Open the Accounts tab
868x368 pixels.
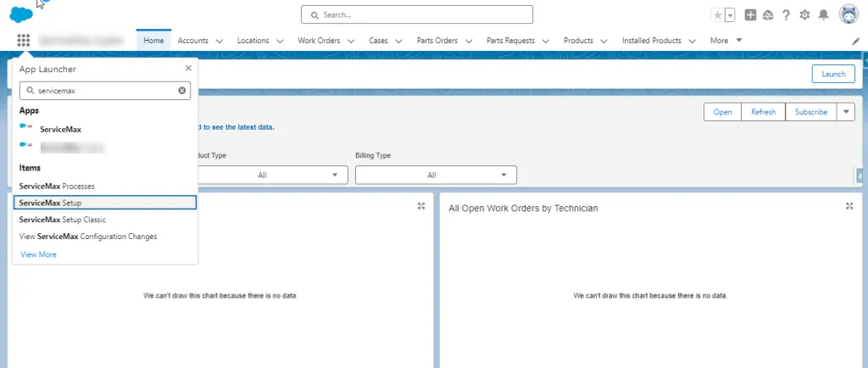coord(192,41)
